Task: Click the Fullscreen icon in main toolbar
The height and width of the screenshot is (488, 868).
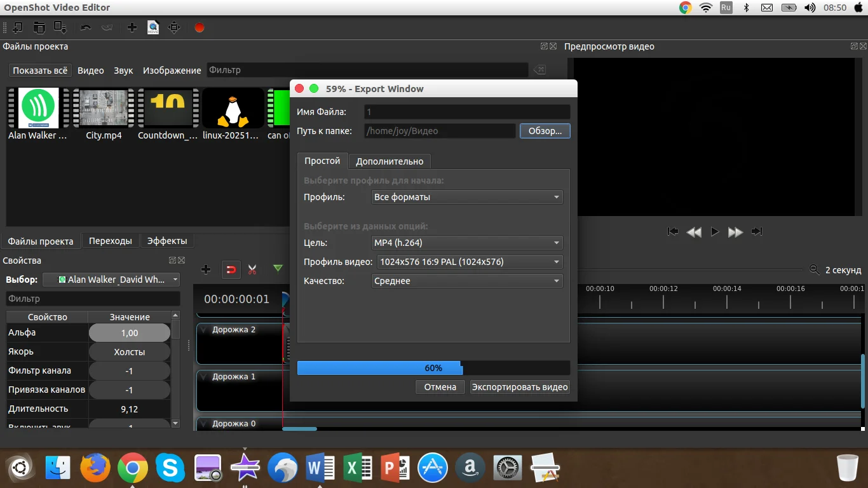Action: [174, 28]
